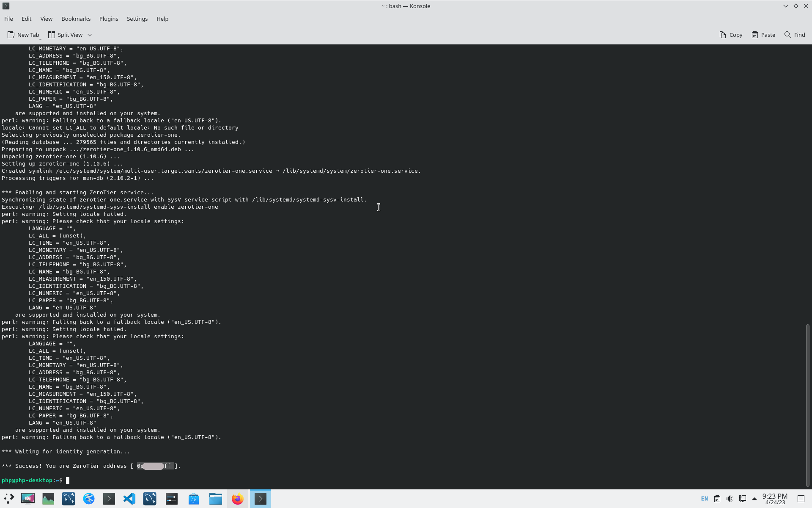Open the View menu
812x508 pixels.
(46, 19)
